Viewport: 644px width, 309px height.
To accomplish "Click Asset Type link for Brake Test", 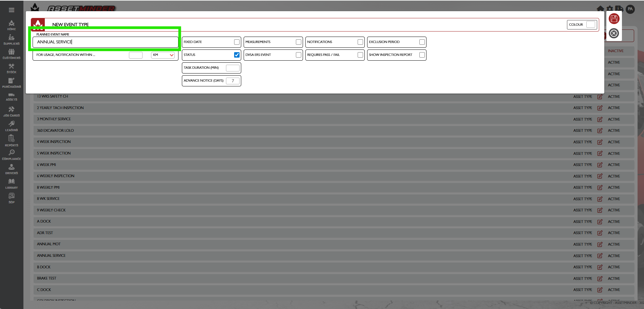I will (582, 279).
